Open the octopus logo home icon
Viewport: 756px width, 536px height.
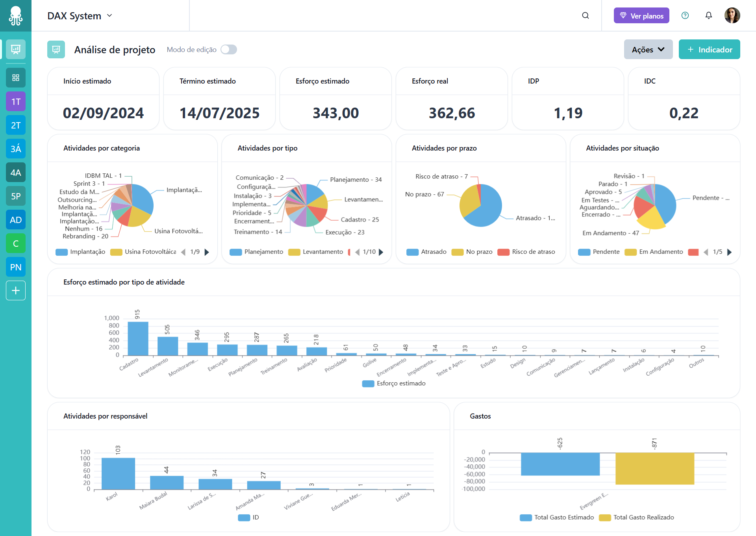coord(16,16)
